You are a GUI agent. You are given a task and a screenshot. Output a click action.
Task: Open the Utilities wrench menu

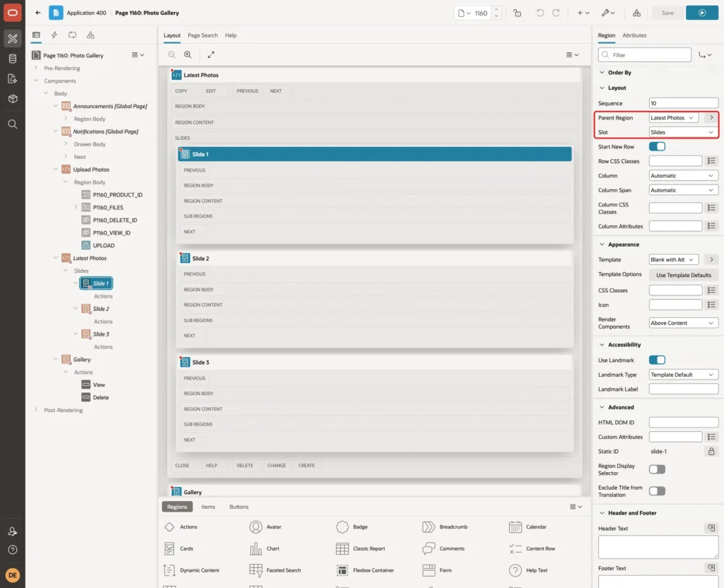click(608, 13)
